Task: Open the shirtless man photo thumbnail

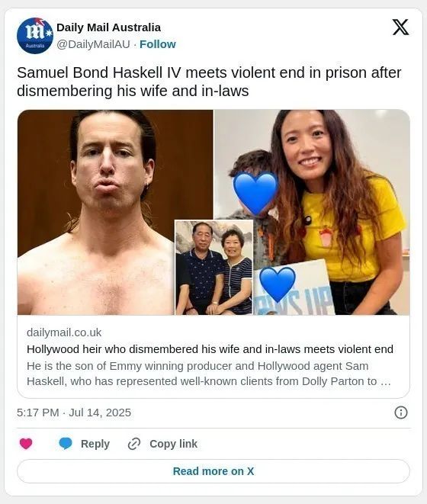Action: 97,212
